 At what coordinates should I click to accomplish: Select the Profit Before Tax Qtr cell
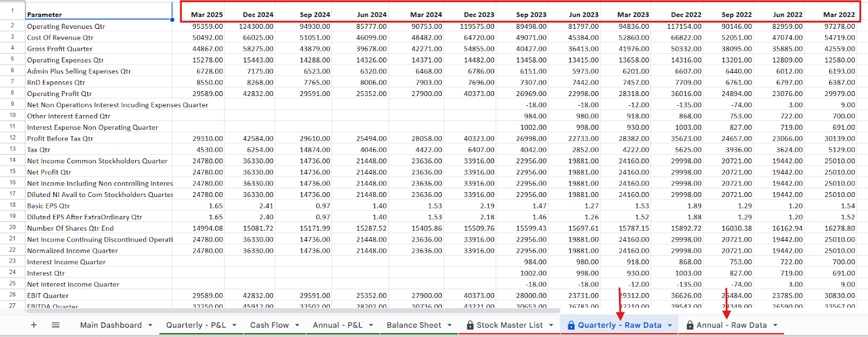click(x=99, y=138)
